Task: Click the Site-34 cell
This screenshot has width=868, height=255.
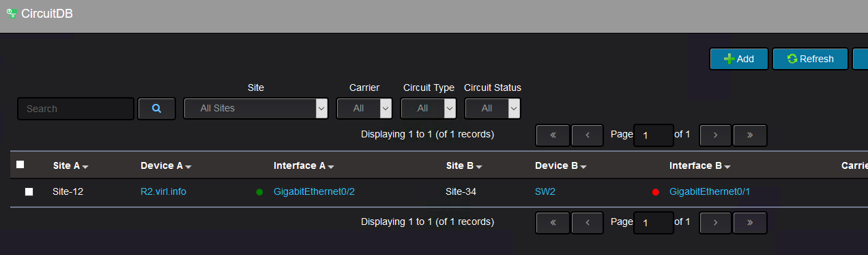Action: tap(461, 192)
